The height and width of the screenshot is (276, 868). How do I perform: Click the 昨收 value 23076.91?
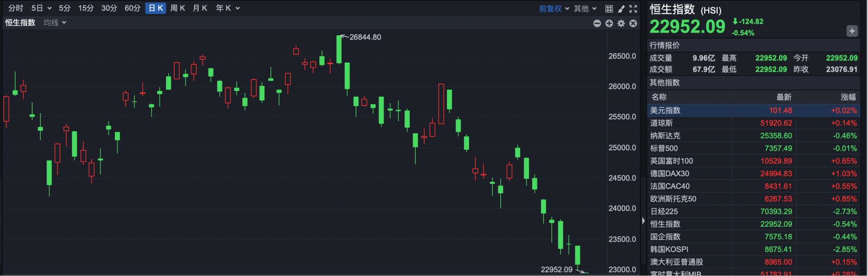coord(842,69)
